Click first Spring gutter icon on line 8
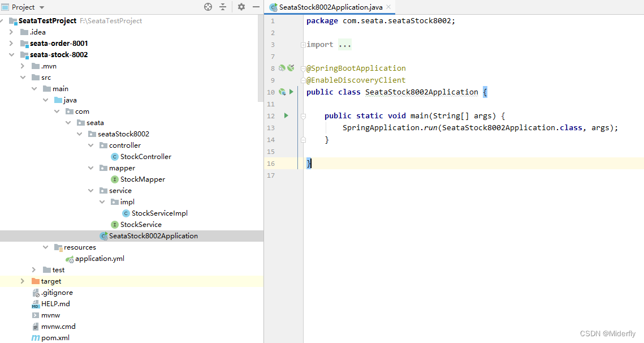Viewport: 644px width, 343px height. point(282,68)
